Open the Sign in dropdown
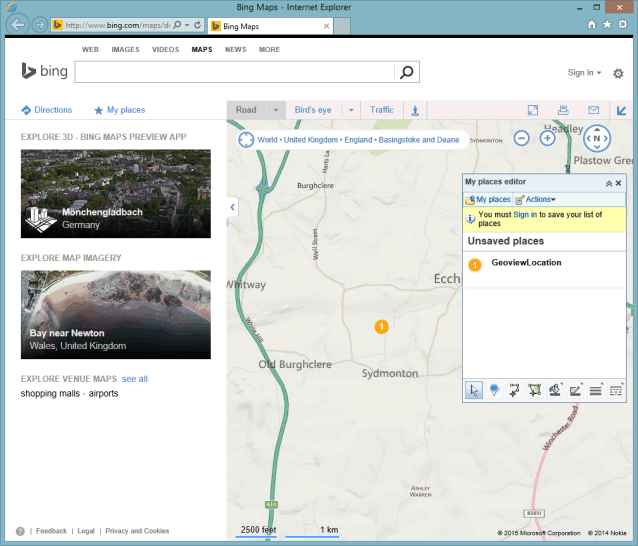Screen dimensions: 638x546 pos(584,72)
